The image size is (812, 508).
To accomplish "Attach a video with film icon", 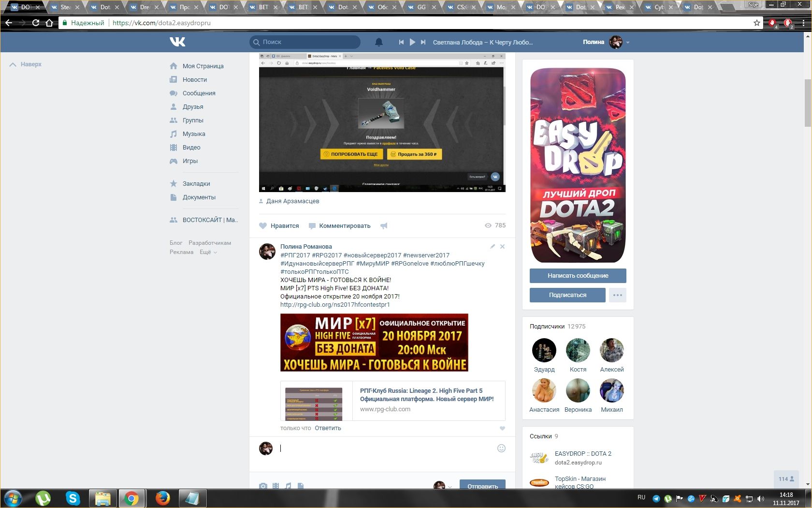I will tap(275, 486).
